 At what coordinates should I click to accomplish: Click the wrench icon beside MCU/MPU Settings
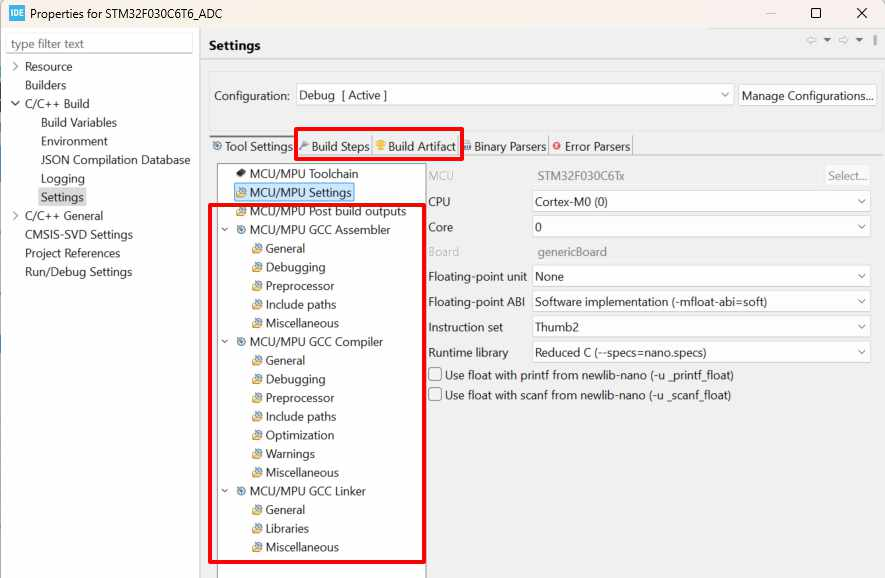point(241,194)
